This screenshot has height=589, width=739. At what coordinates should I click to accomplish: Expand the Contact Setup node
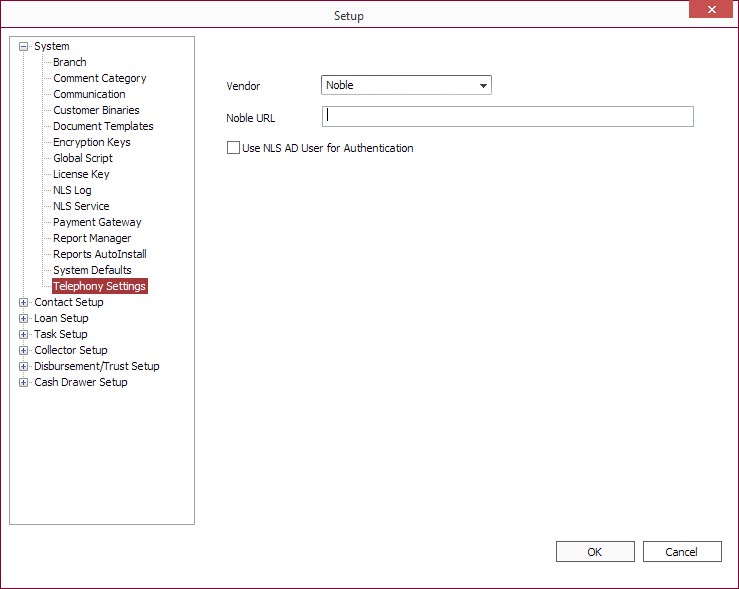coord(23,303)
